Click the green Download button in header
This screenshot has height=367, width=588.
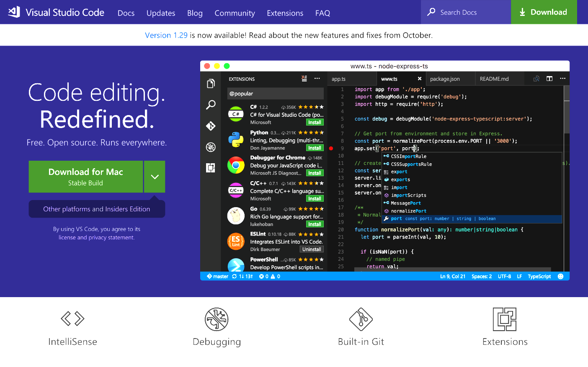[544, 12]
